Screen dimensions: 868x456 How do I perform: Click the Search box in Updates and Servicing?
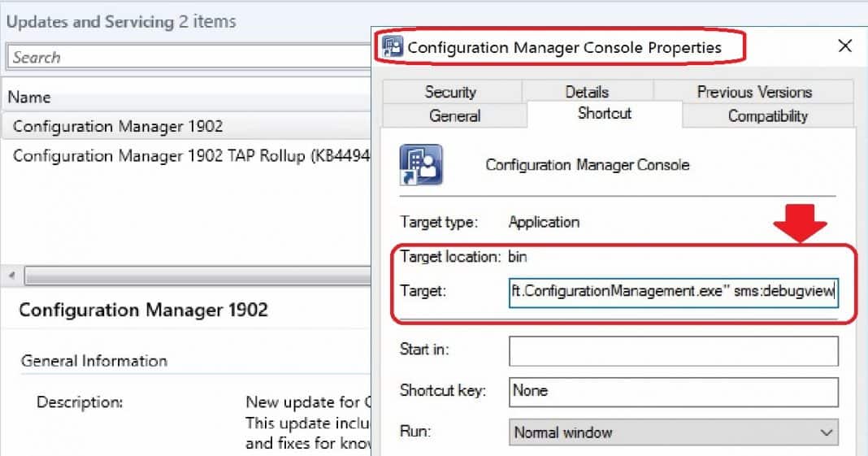click(189, 57)
